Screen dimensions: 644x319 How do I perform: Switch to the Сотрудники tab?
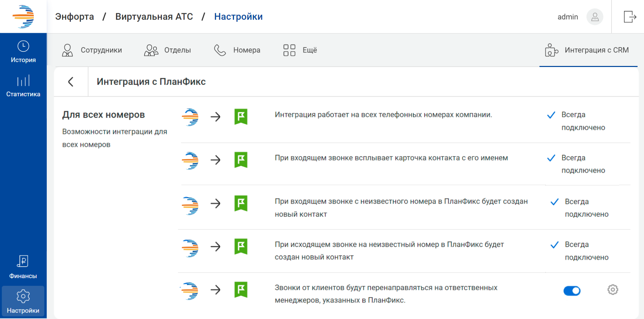(x=92, y=50)
